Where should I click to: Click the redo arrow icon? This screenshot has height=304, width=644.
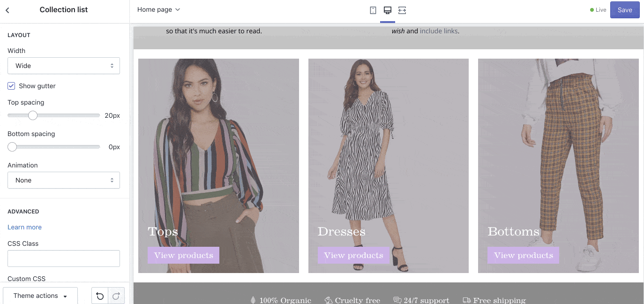tap(116, 296)
